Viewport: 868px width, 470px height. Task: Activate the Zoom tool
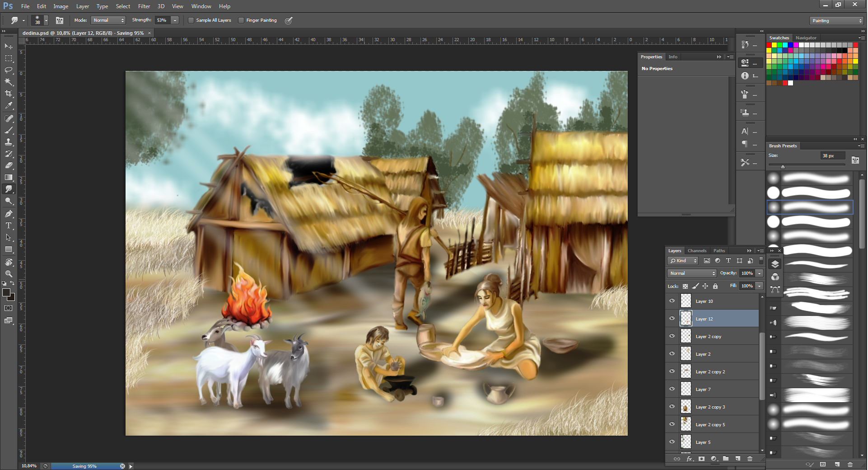(9, 274)
